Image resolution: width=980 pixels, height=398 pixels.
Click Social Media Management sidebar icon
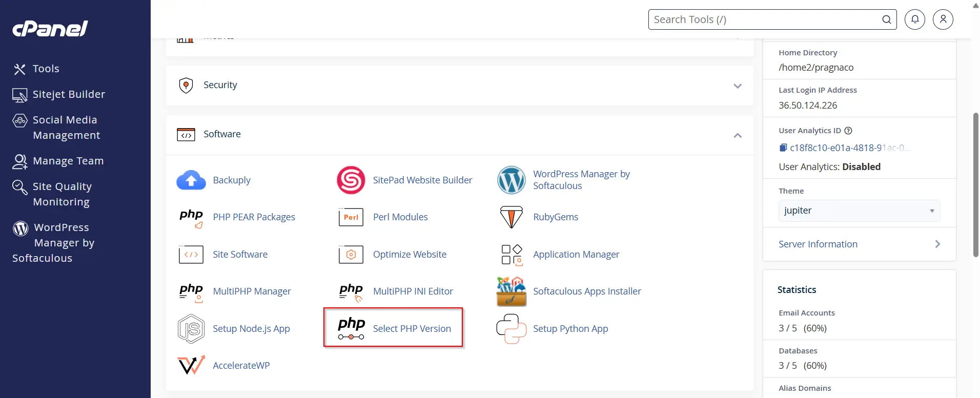point(19,120)
